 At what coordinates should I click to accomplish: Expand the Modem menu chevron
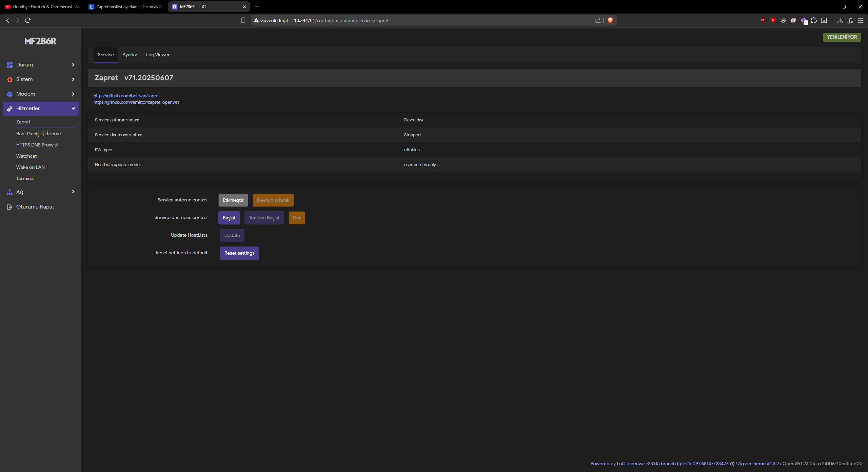pos(73,94)
